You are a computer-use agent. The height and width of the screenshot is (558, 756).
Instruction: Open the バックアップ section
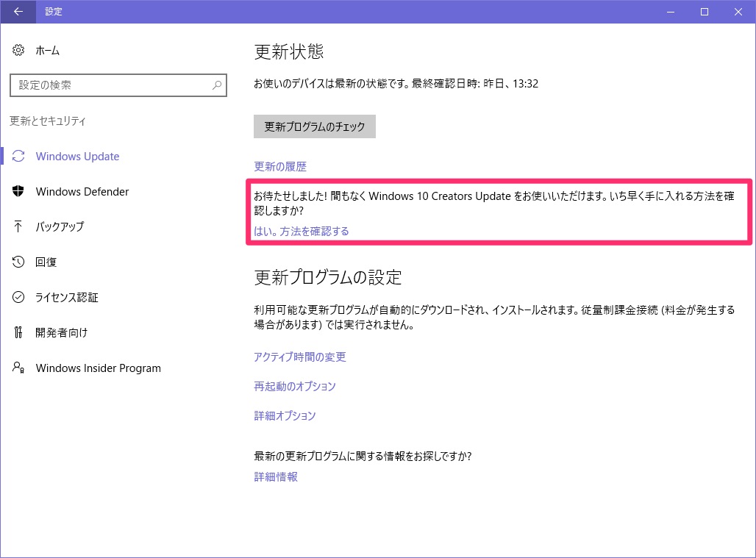[60, 226]
